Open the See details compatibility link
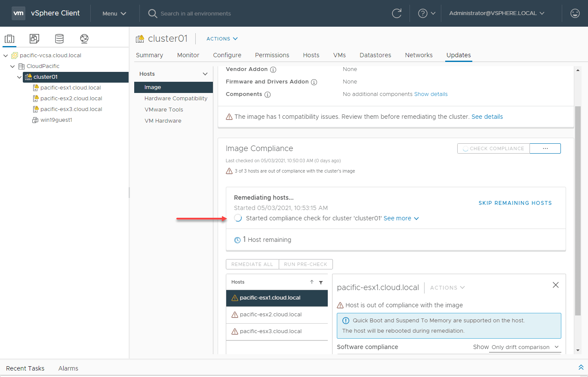The image size is (588, 377). [x=487, y=117]
